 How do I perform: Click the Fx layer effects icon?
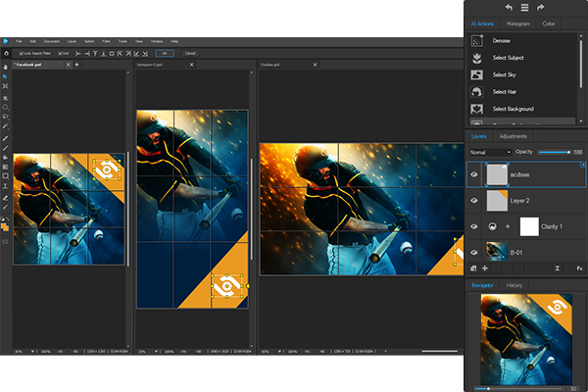click(x=578, y=267)
